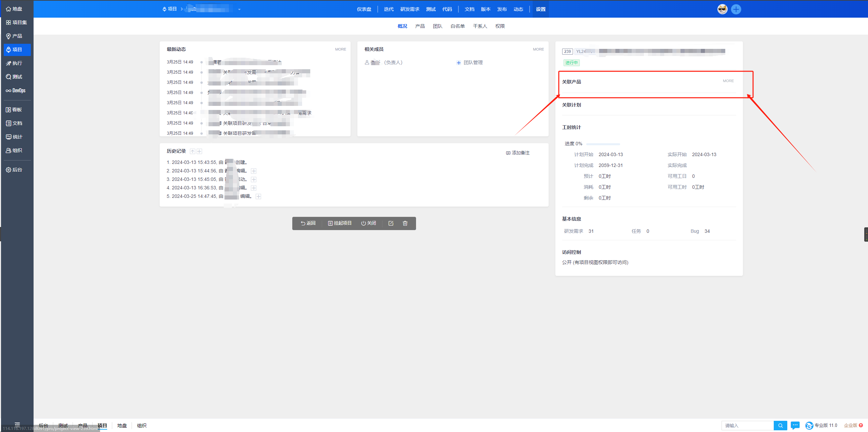Click the search magnifier button
Screen dimensions: 868x432
coord(780,426)
